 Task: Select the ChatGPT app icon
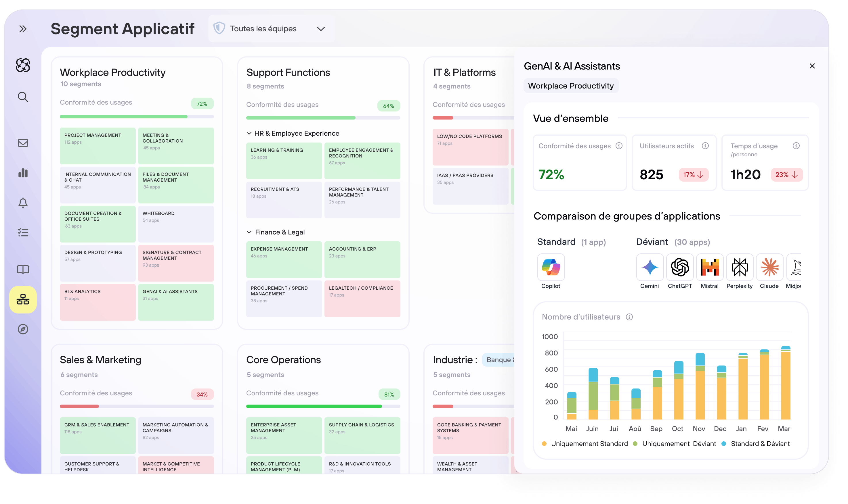(x=680, y=267)
